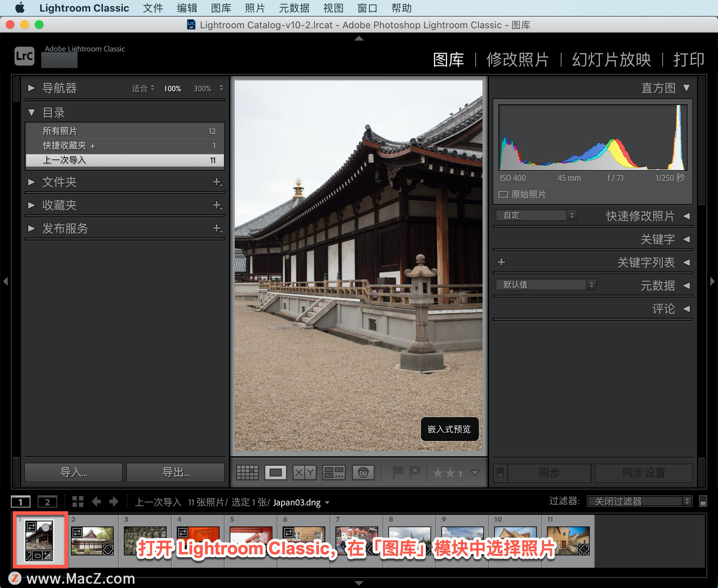Toggle auto sync switch beside 同步
This screenshot has width=718, height=588.
click(x=500, y=473)
